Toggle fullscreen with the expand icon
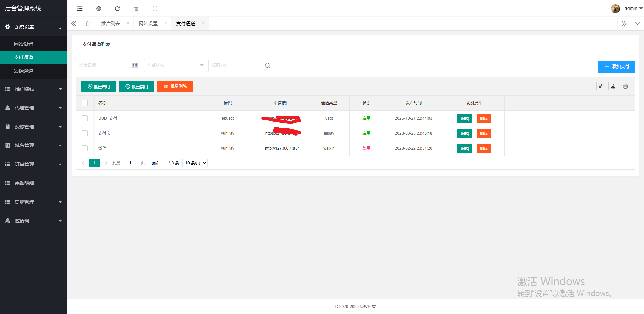Viewport: 644px width, 314px height. [155, 9]
